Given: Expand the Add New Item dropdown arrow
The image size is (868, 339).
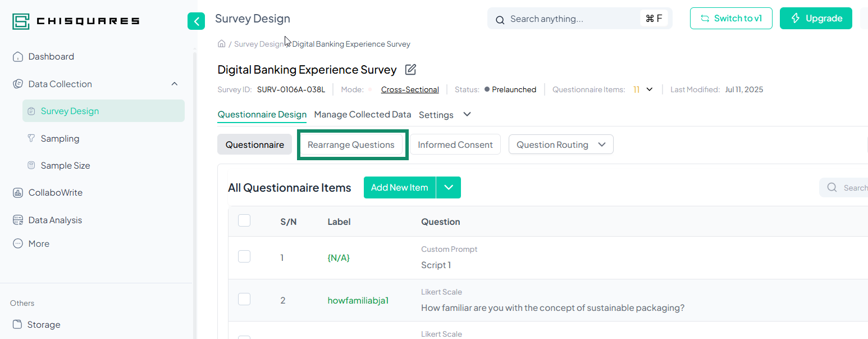Looking at the screenshot, I should coord(448,188).
